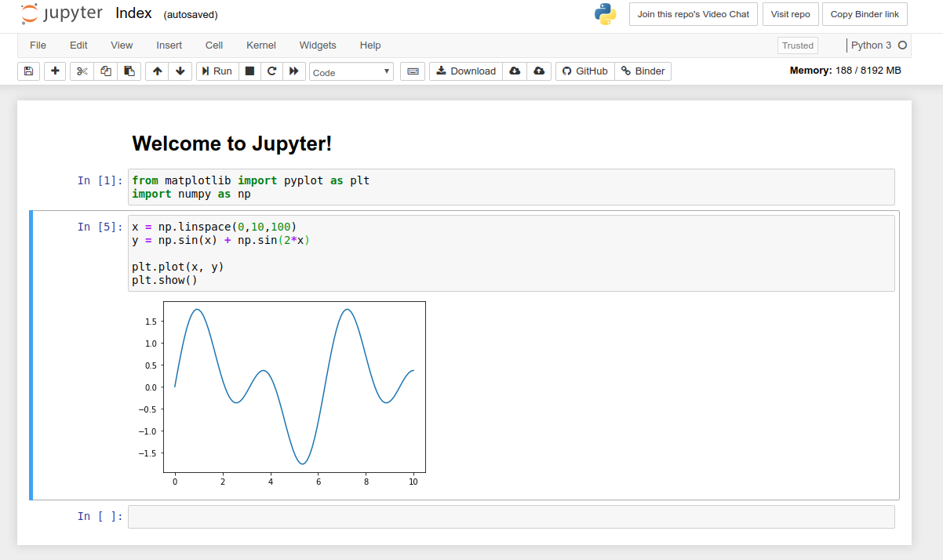Check the Memory usage indicator
The width and height of the screenshot is (943, 560).
(x=846, y=71)
